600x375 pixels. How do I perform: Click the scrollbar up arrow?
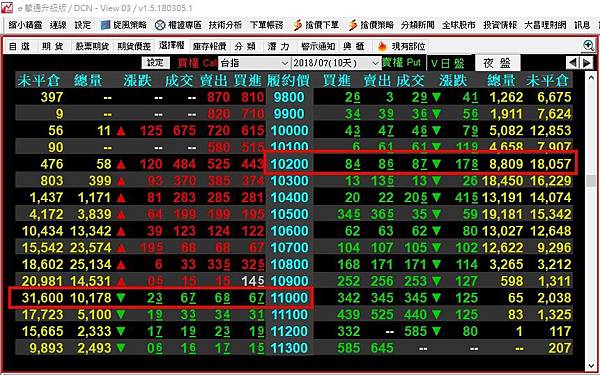click(x=590, y=77)
